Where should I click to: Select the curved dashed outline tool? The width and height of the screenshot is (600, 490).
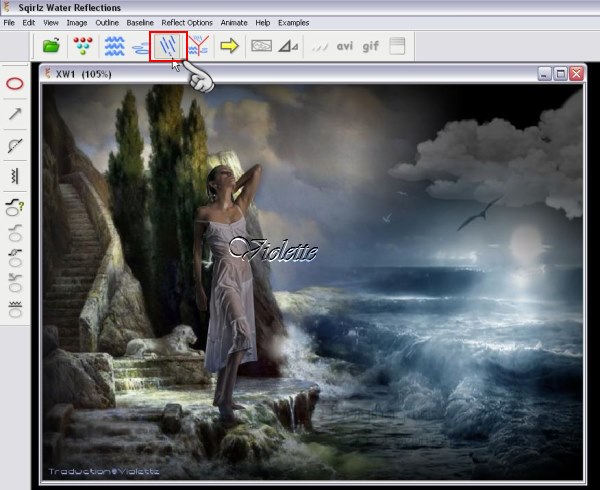16,146
